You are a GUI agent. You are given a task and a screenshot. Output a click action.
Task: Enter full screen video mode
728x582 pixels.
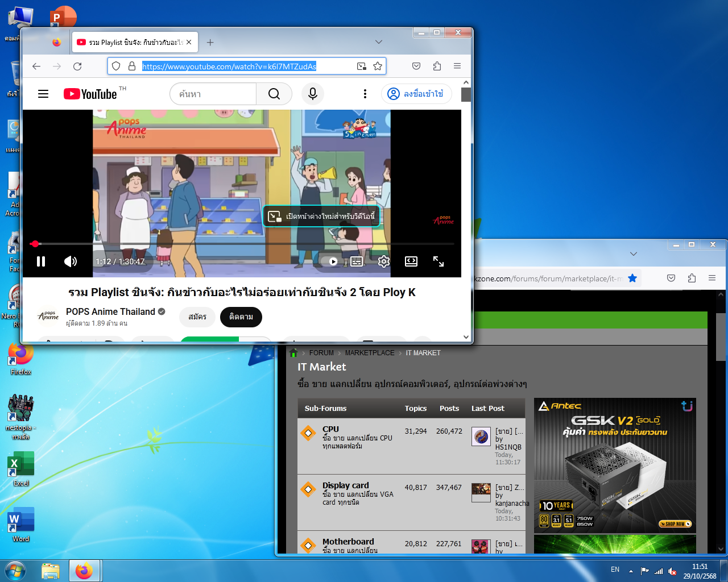[x=439, y=261]
